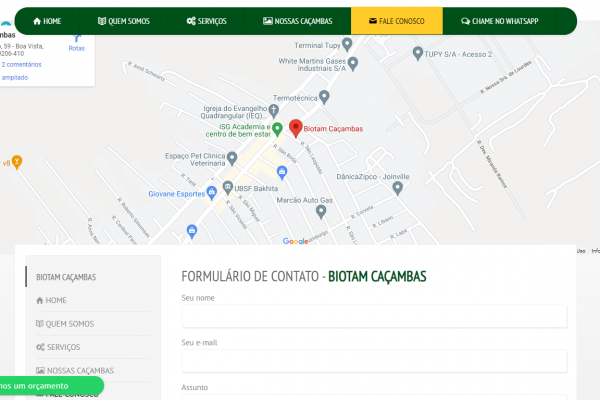
Task: Click the red Biotam Caçambas map pin
Action: pos(295,128)
